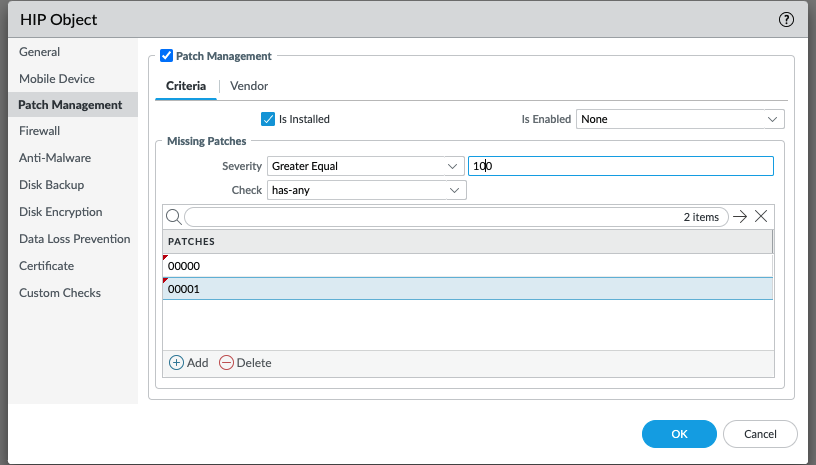The width and height of the screenshot is (816, 465).
Task: Open the Check has-any dropdown
Action: click(x=366, y=190)
